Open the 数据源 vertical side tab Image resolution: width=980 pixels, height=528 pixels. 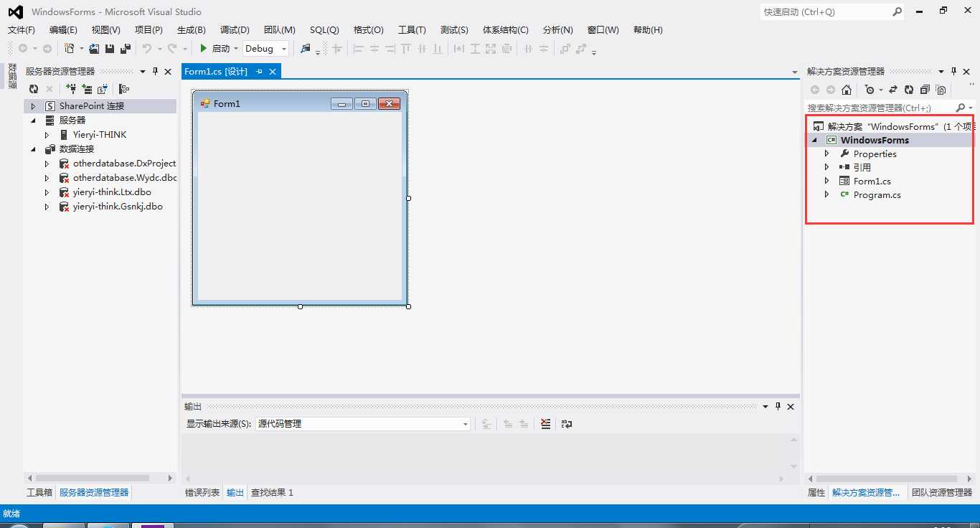[x=12, y=76]
